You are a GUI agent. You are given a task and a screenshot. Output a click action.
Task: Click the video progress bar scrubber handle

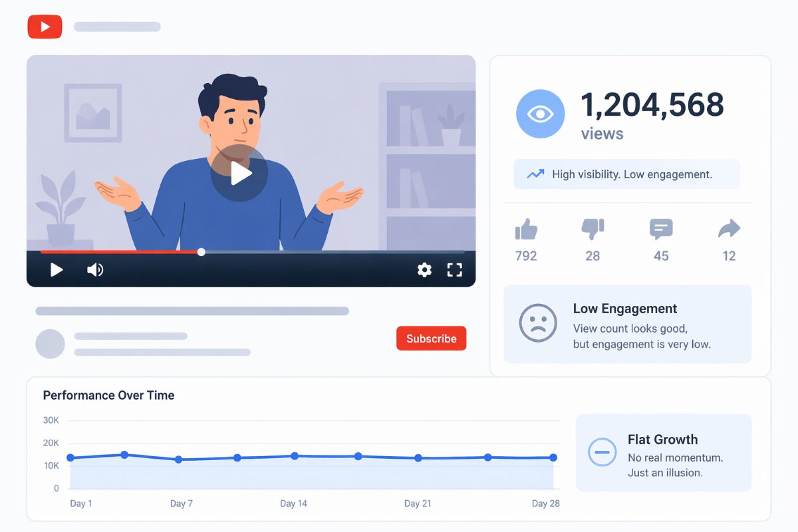201,252
